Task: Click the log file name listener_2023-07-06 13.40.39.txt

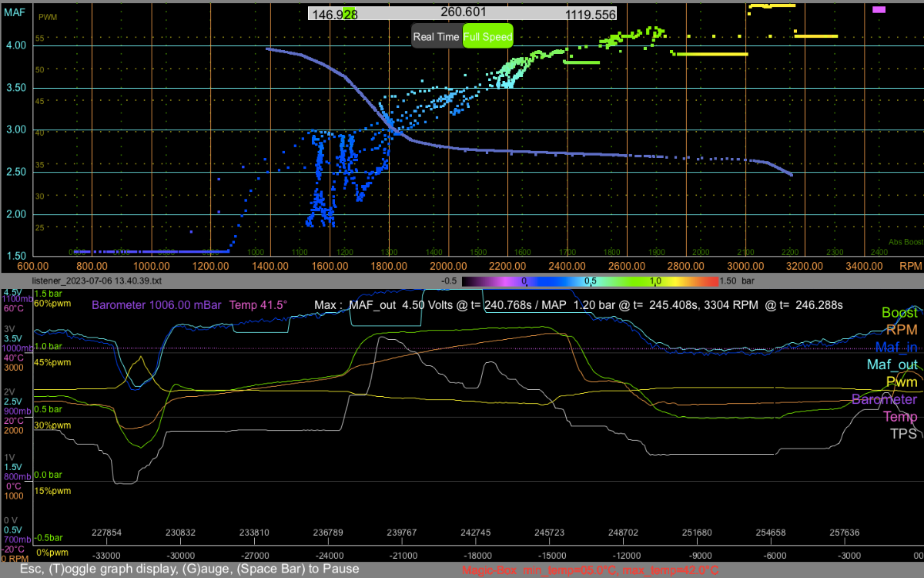Action: (96, 282)
